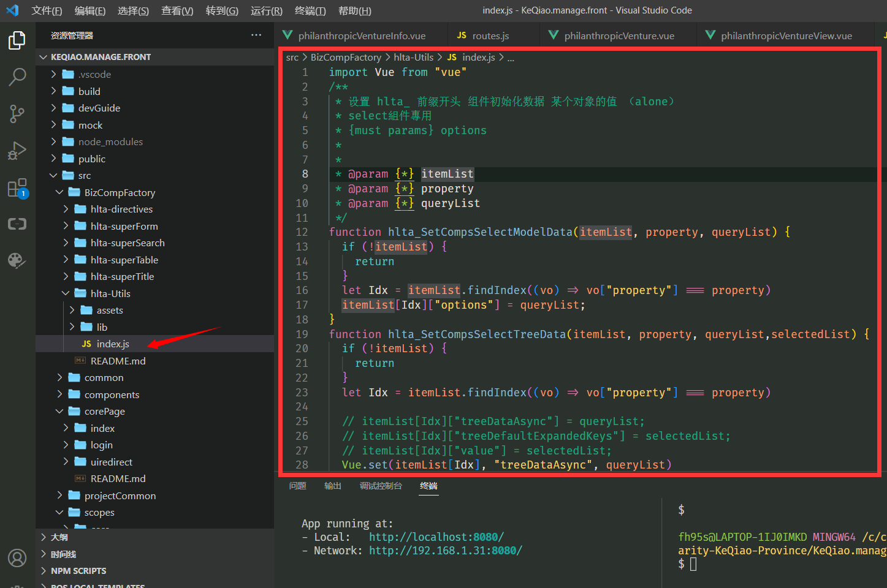This screenshot has width=887, height=588.
Task: Open the Source Control view icon
Action: (x=17, y=113)
